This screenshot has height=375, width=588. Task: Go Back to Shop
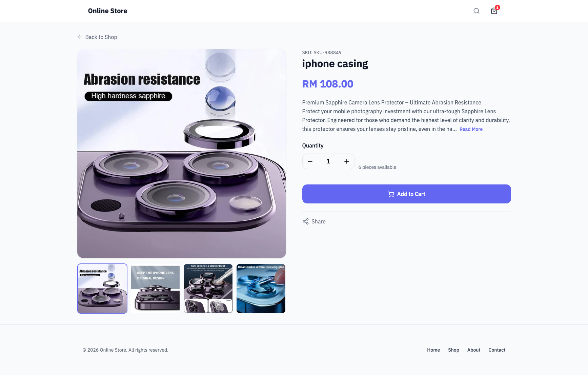101,37
